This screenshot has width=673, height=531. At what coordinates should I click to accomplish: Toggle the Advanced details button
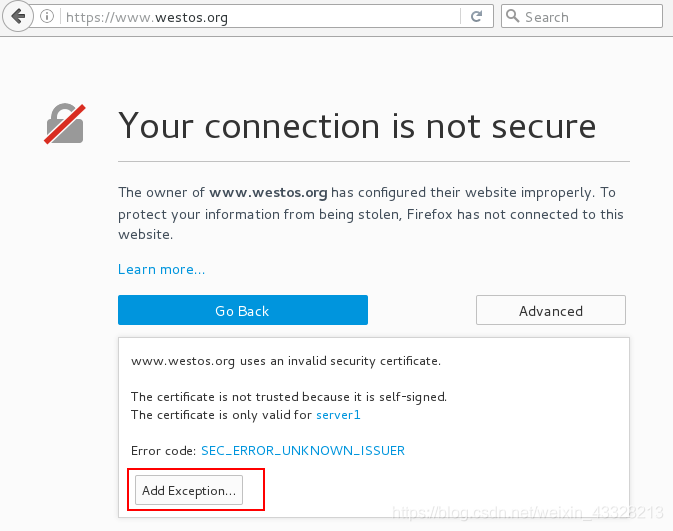click(x=551, y=310)
